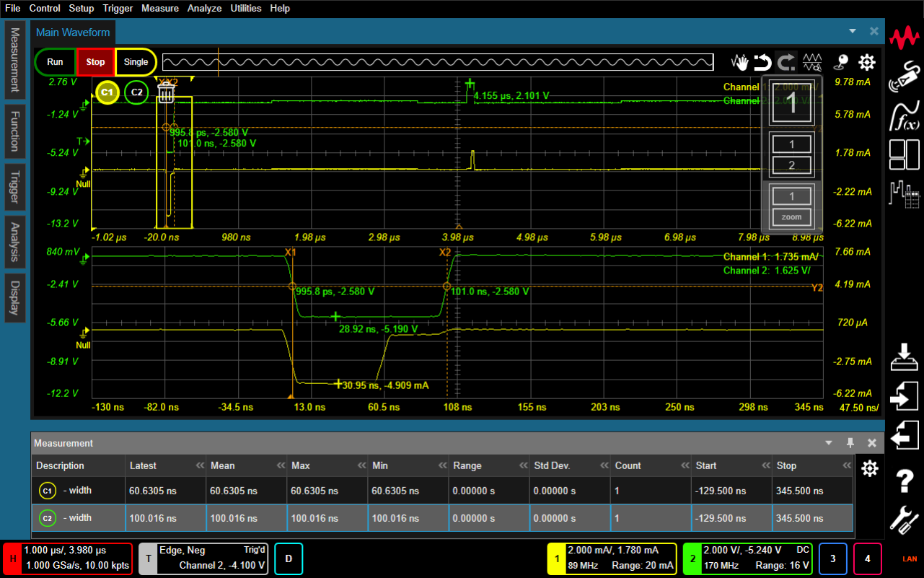Open Main Waveform window dropdown arrow
This screenshot has height=578, width=924.
coord(853,32)
